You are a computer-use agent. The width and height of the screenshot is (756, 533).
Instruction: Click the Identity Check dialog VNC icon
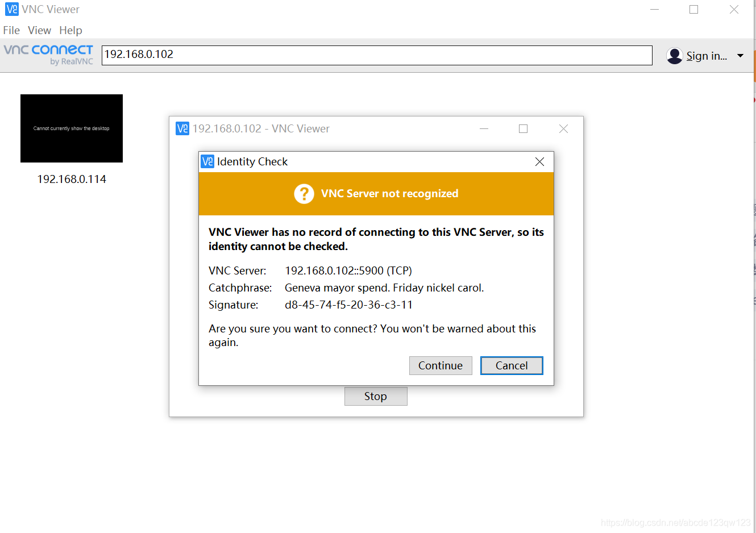click(207, 161)
